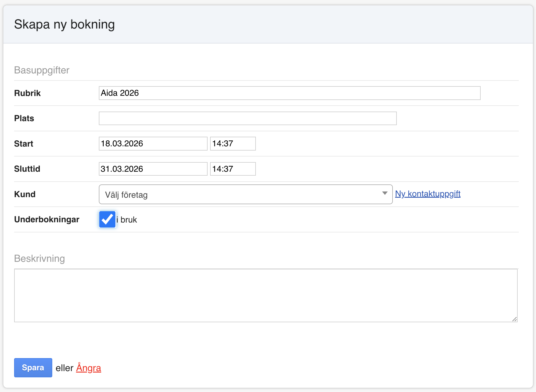
Task: Click the Underbokningar label text
Action: [x=47, y=219]
